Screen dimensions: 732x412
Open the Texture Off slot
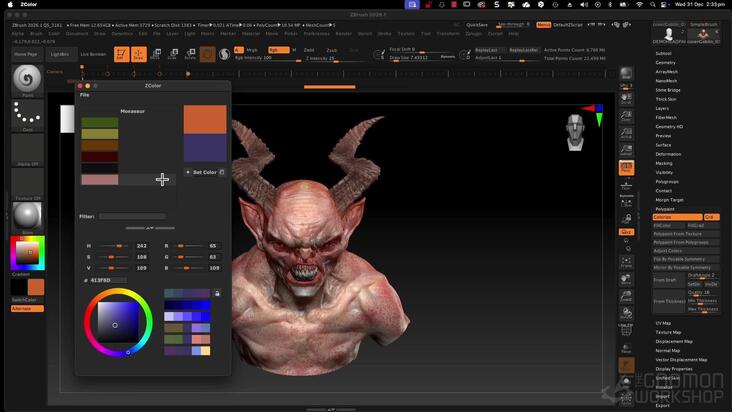[27, 182]
